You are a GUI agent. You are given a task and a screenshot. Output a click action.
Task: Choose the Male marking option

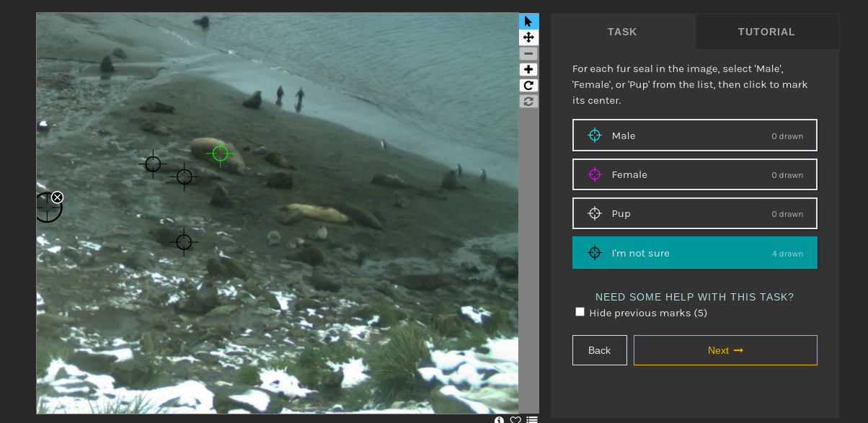pyautogui.click(x=695, y=135)
